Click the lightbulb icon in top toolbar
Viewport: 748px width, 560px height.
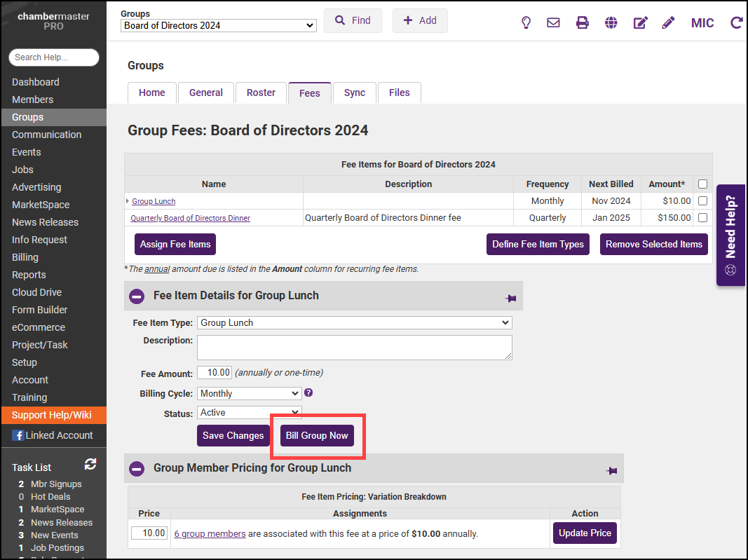click(x=526, y=22)
